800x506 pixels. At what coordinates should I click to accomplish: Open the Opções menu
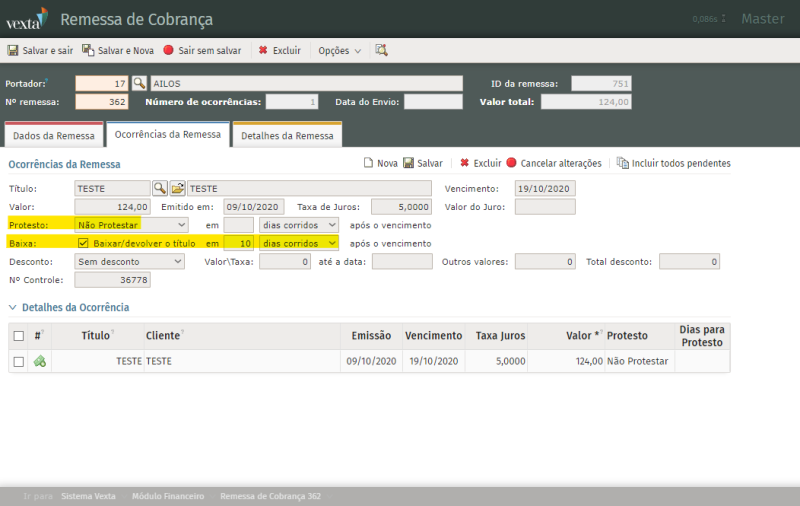pyautogui.click(x=340, y=50)
